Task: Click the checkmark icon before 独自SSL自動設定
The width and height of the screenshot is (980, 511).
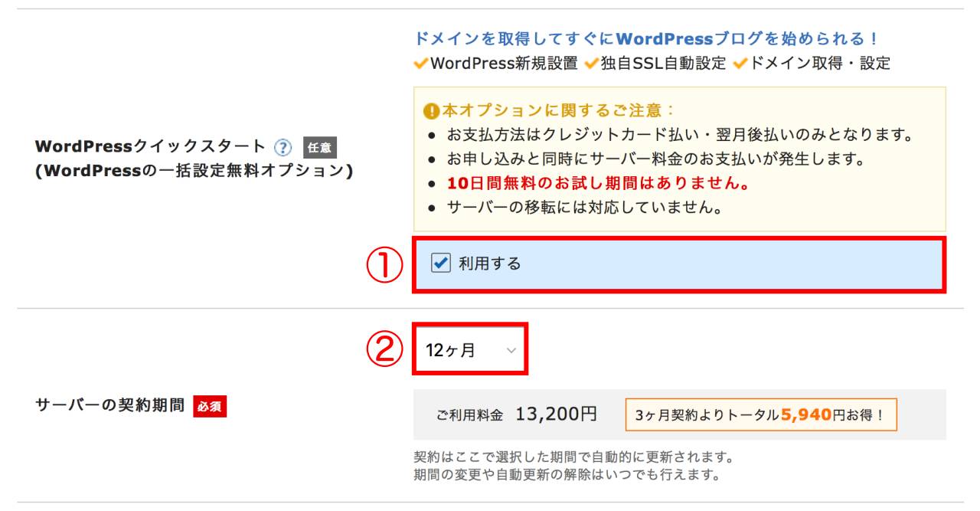Action: (x=591, y=64)
